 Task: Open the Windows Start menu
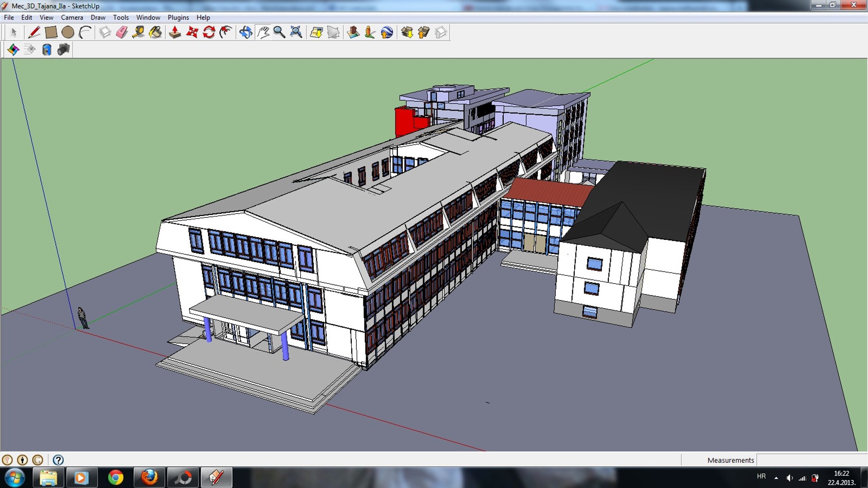14,478
